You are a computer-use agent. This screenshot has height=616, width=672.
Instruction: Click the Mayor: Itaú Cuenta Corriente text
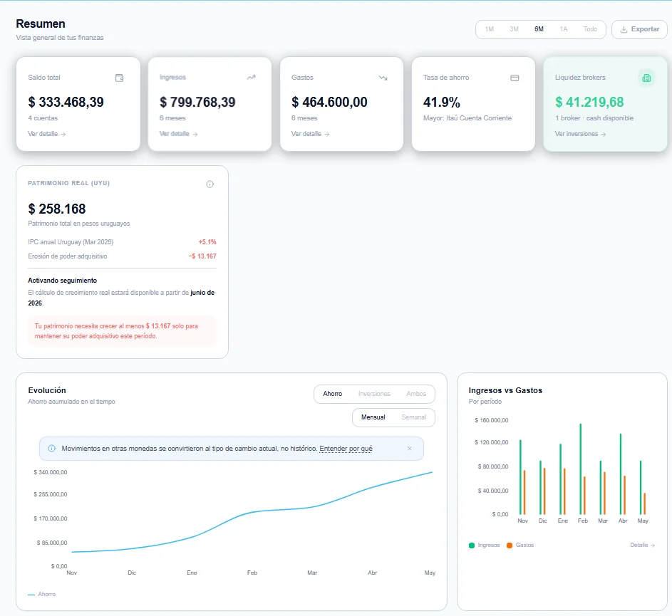pos(467,118)
